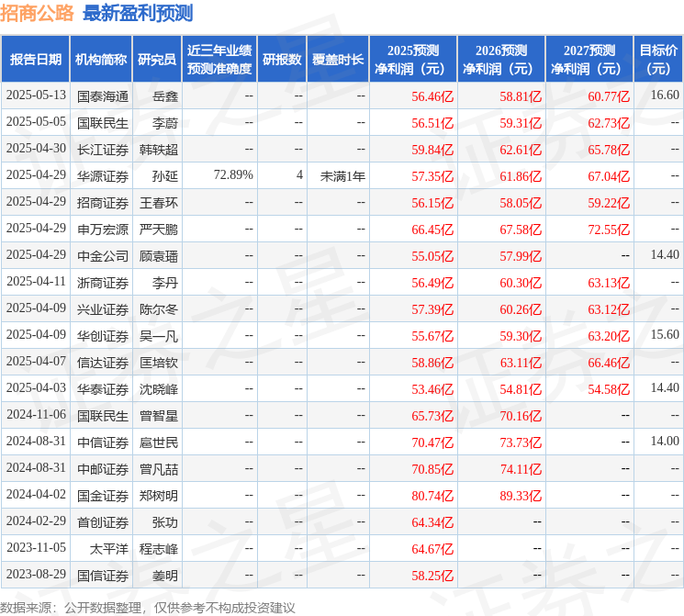Select the 报告日期 column header
The width and height of the screenshot is (684, 616).
35,60
